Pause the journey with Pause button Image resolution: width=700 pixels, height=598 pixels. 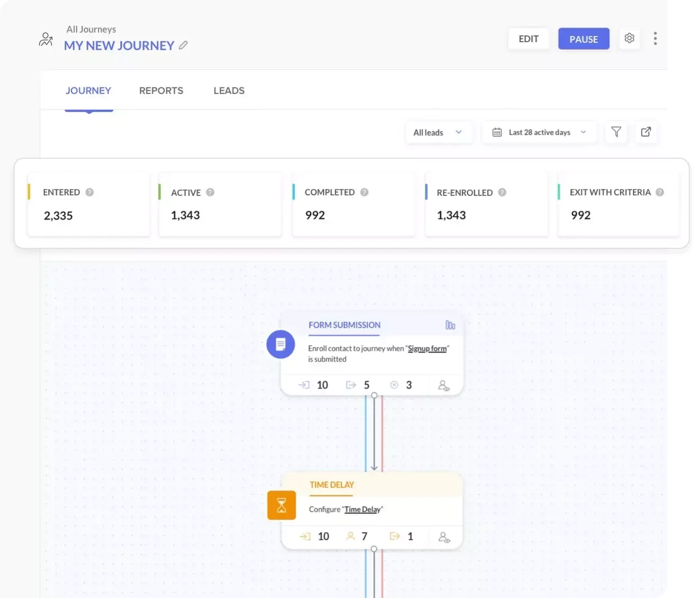point(584,39)
